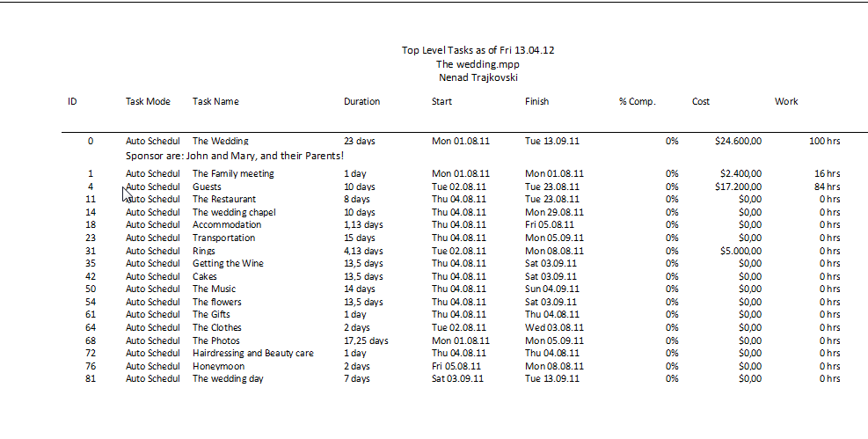Click the 84 hrs work value
This screenshot has width=868, height=439.
click(x=827, y=187)
